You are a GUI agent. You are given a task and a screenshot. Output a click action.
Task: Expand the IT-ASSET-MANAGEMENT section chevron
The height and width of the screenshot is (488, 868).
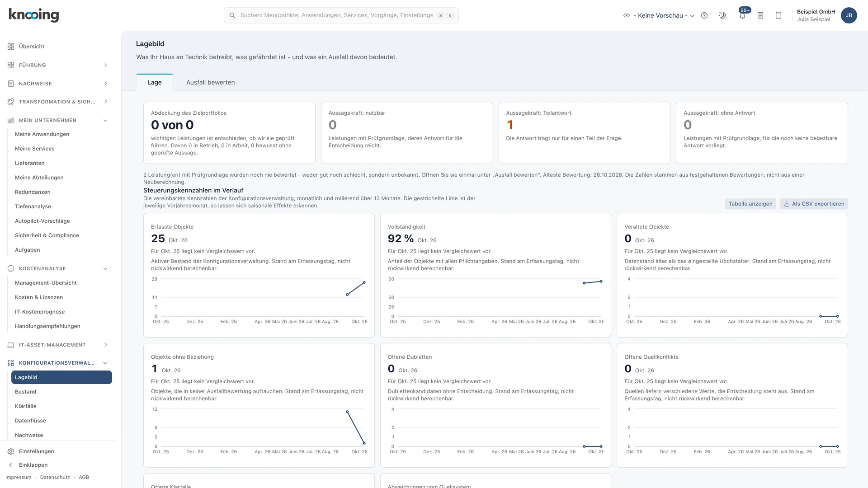click(x=105, y=345)
